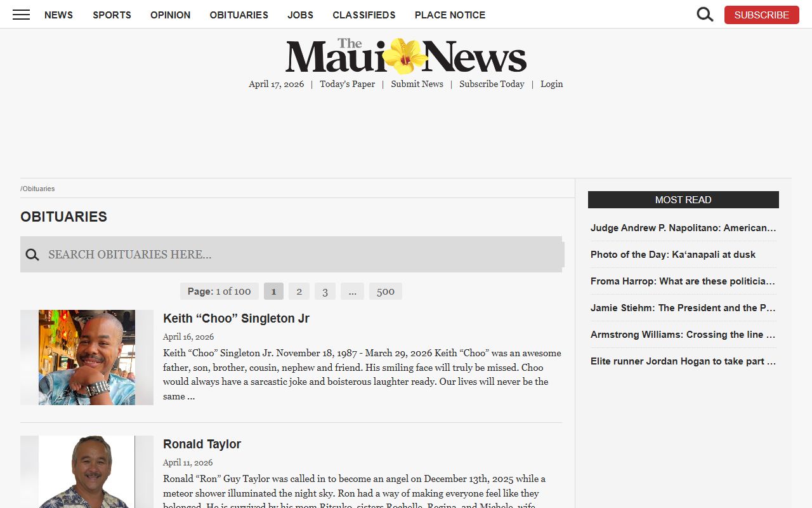Open Keith "Choo" Singleton Jr obituary title
This screenshot has width=812, height=508.
point(236,318)
